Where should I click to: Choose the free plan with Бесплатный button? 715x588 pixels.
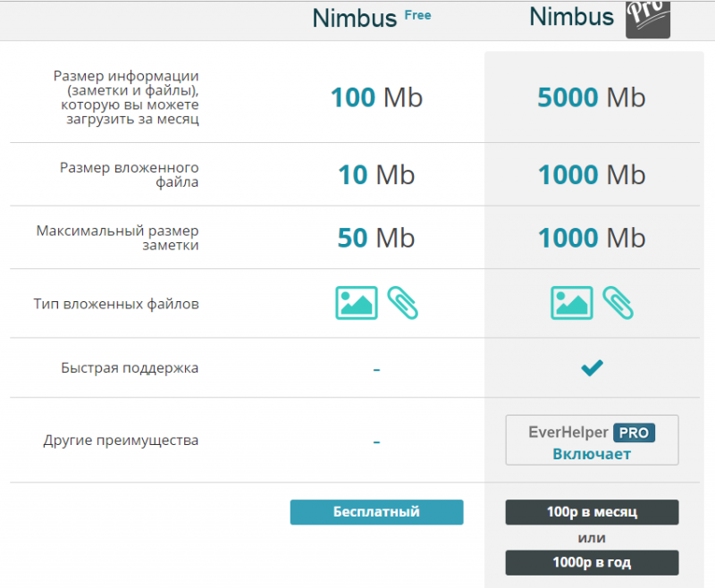tap(376, 512)
